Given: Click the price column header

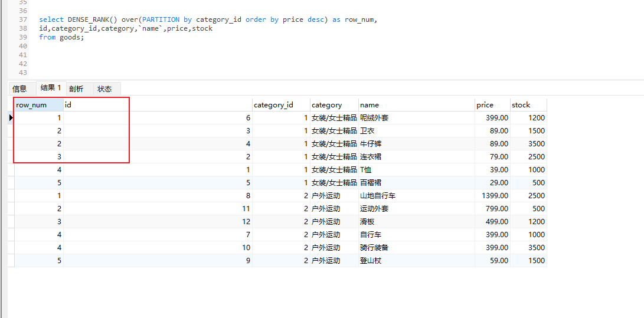Looking at the screenshot, I should tap(492, 105).
